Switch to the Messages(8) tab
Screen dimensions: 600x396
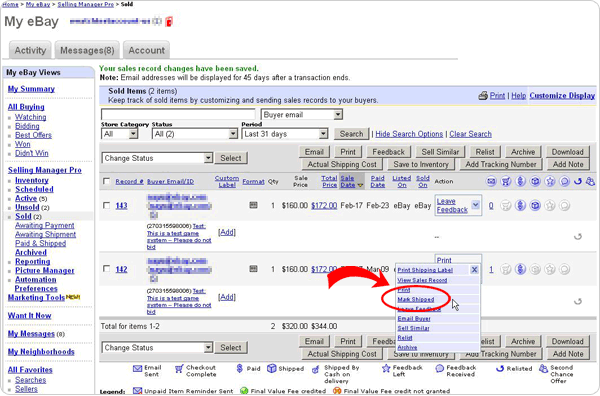click(x=87, y=51)
